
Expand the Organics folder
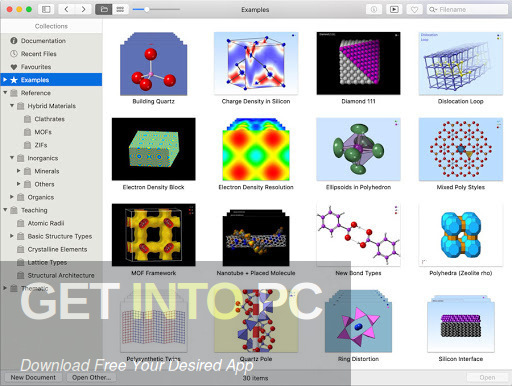point(12,197)
